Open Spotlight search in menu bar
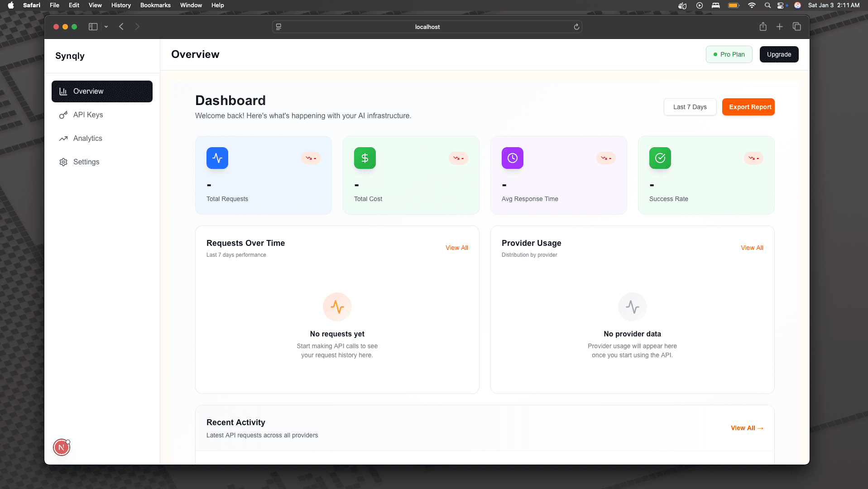 [x=767, y=5]
